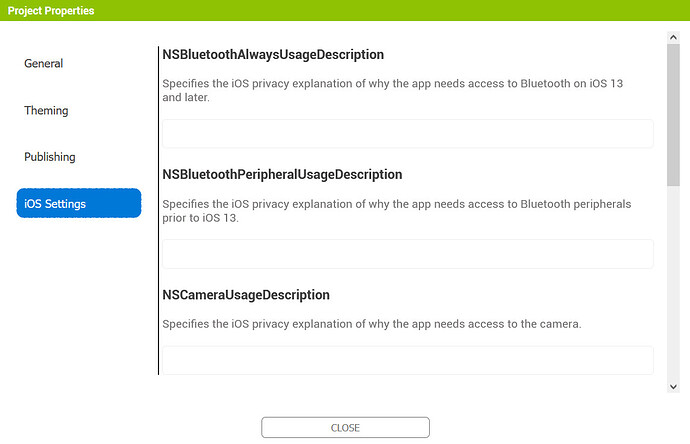The width and height of the screenshot is (690, 444).
Task: Click the empty scrollbar track below the thumb
Action: pos(673,280)
